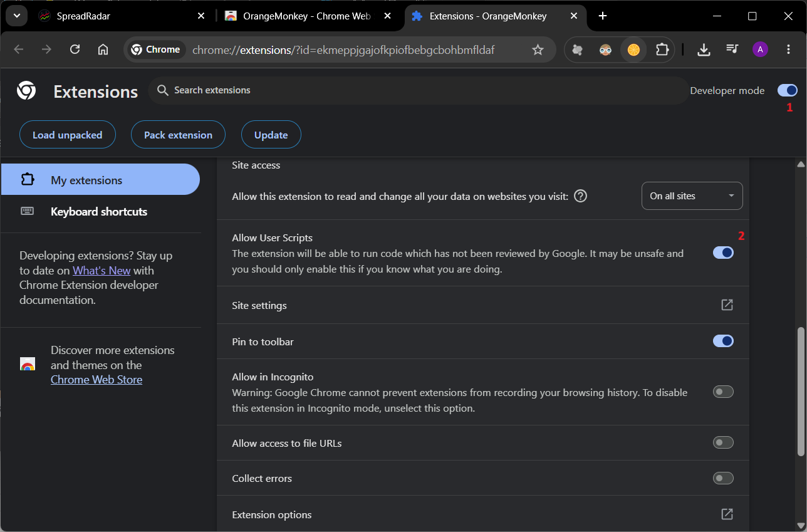Viewport: 807px width, 532px height.
Task: Open the tab search dropdown arrow
Action: [x=17, y=16]
